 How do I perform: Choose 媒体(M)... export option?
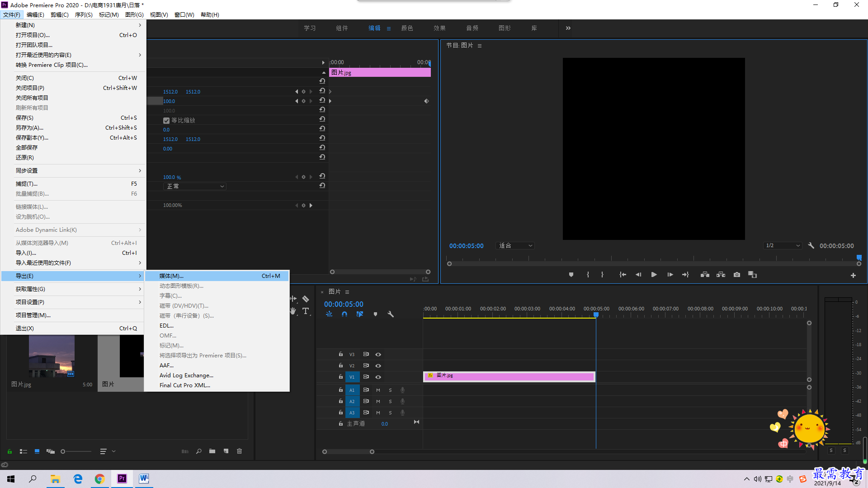[218, 276]
